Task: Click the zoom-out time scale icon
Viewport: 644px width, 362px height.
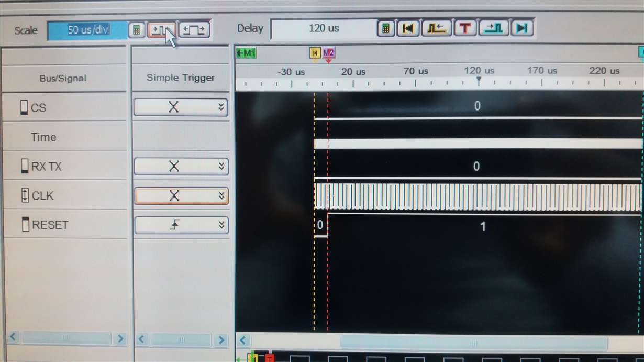Action: coord(194,30)
